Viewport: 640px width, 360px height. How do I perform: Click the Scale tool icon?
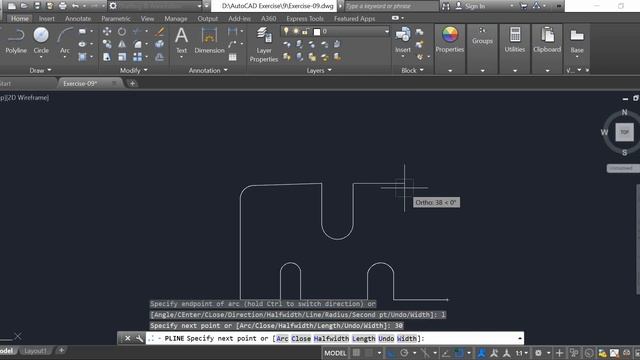[122, 57]
